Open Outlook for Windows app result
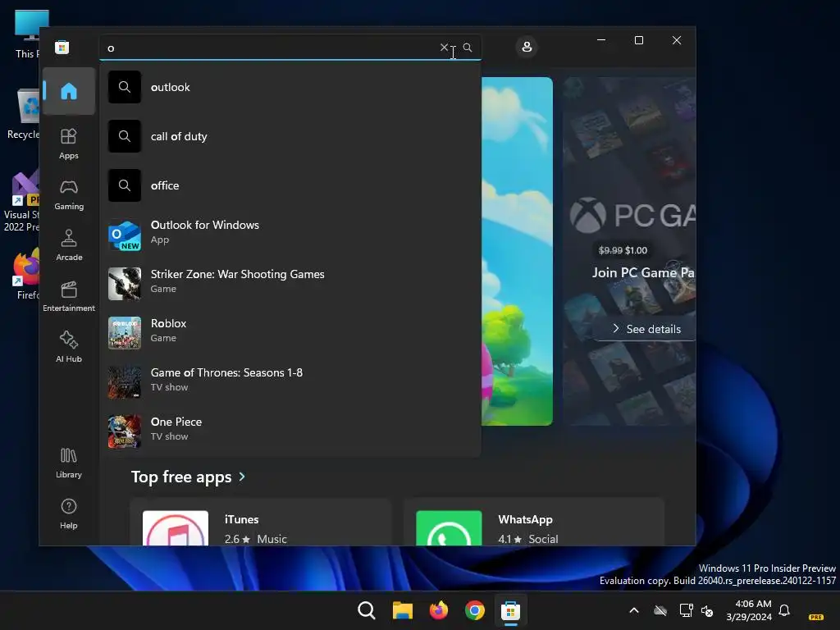Viewport: 840px width, 630px height. (x=290, y=235)
